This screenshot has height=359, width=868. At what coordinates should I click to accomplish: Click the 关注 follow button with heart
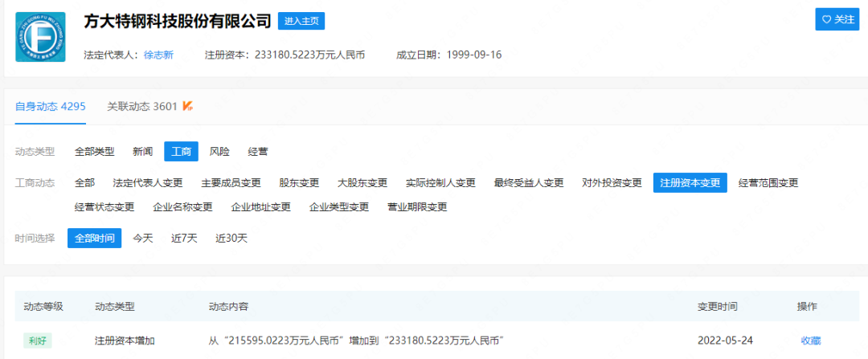[837, 19]
